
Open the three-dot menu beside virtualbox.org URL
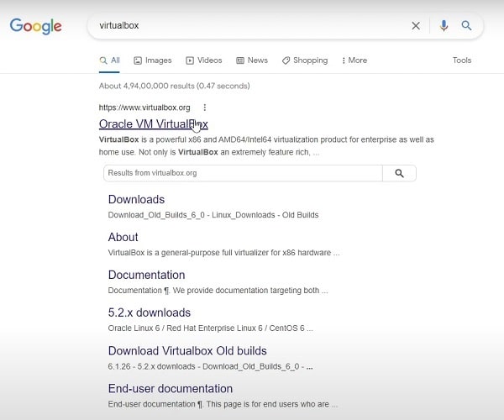pos(205,108)
